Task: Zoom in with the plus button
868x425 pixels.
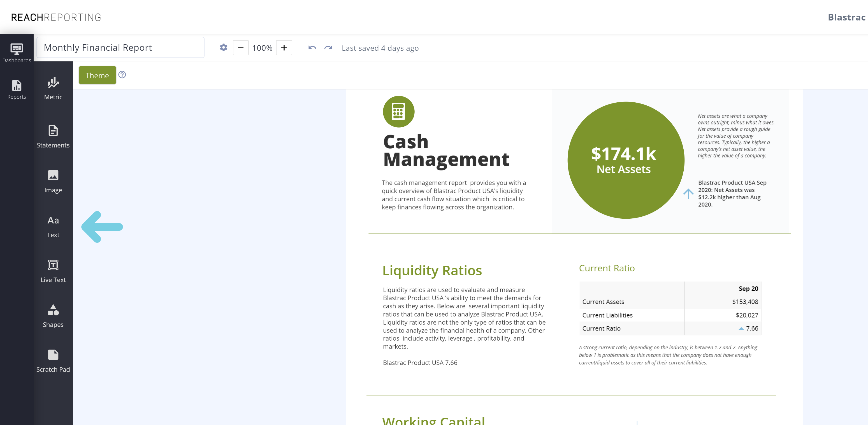Action: point(284,48)
